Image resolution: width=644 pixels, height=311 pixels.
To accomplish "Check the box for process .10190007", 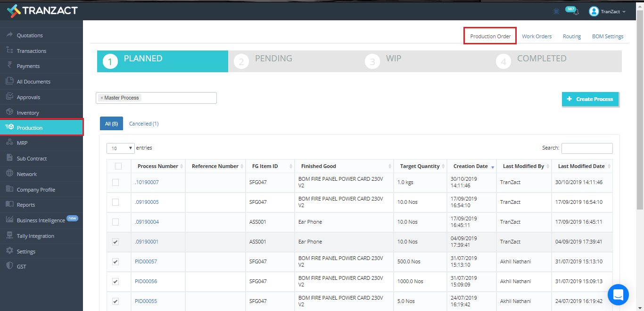I will [x=116, y=182].
